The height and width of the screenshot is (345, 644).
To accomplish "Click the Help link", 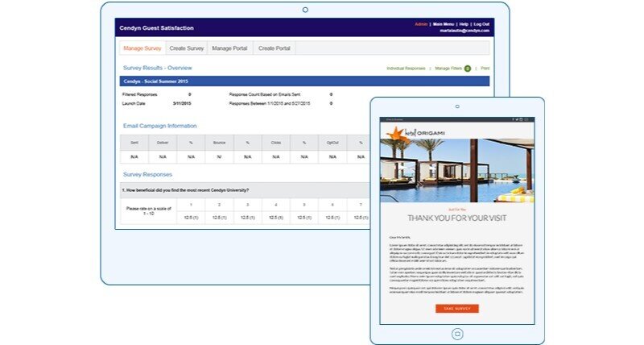I will click(x=464, y=24).
